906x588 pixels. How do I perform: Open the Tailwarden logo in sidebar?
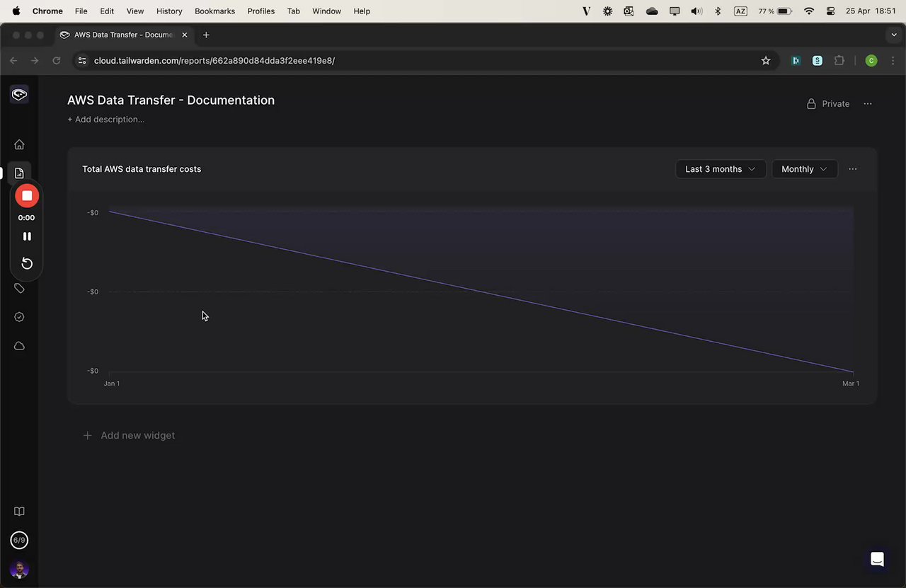19,94
